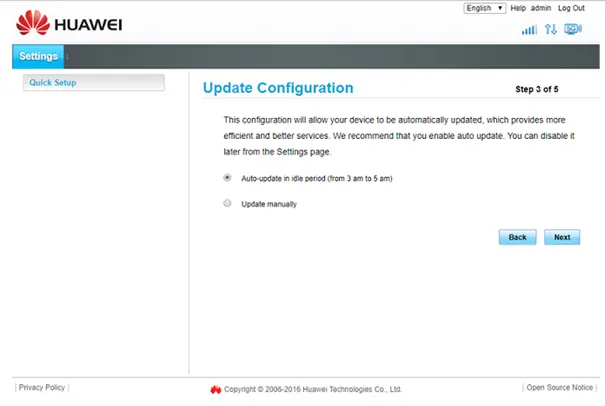Open Quick Setup in the sidebar

point(94,83)
